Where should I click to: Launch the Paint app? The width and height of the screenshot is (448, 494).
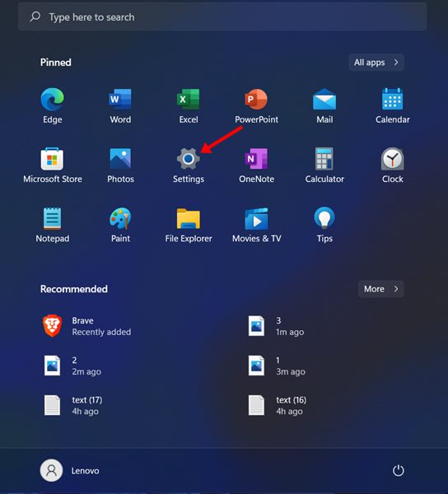click(x=120, y=225)
